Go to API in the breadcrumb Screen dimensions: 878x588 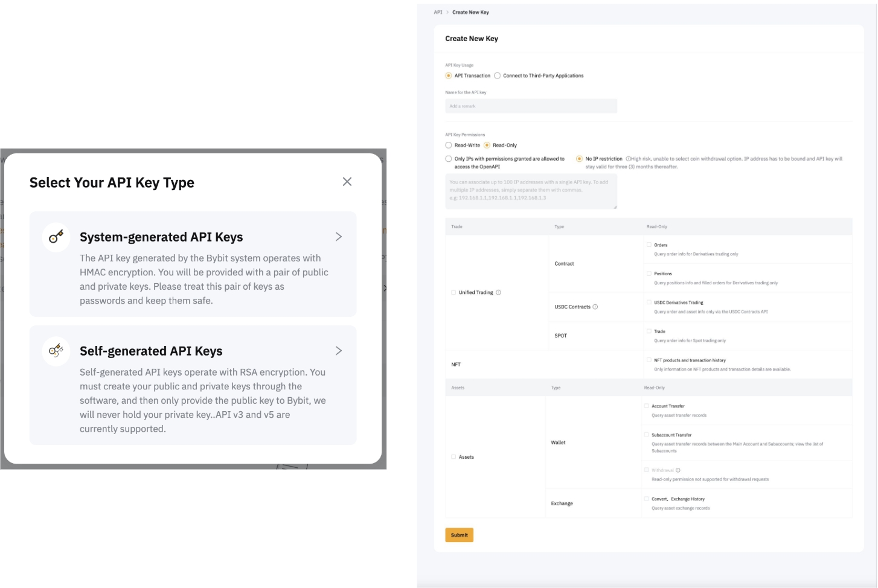click(x=438, y=12)
